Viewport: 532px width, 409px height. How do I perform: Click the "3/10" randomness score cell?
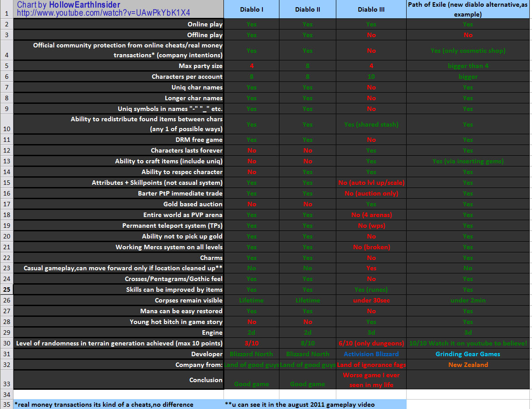click(x=251, y=343)
